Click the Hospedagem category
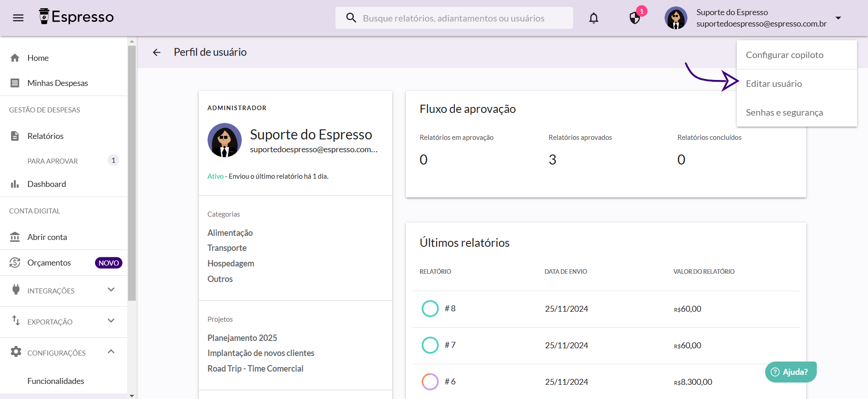 [x=231, y=264]
